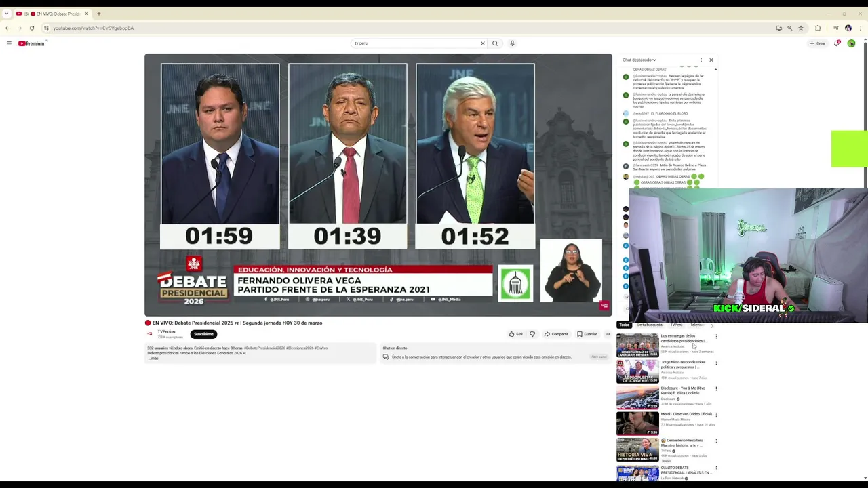Select the 'De tu búsqueda' chip

pyautogui.click(x=650, y=325)
